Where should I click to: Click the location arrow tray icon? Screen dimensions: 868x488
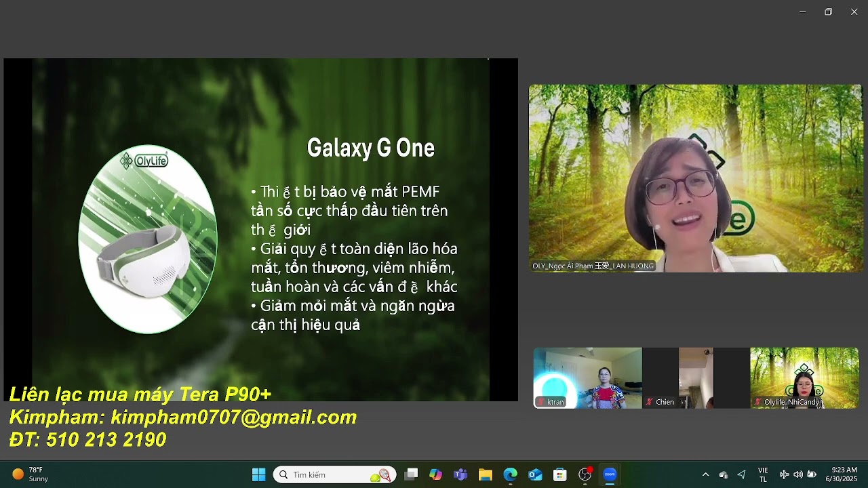click(x=741, y=474)
